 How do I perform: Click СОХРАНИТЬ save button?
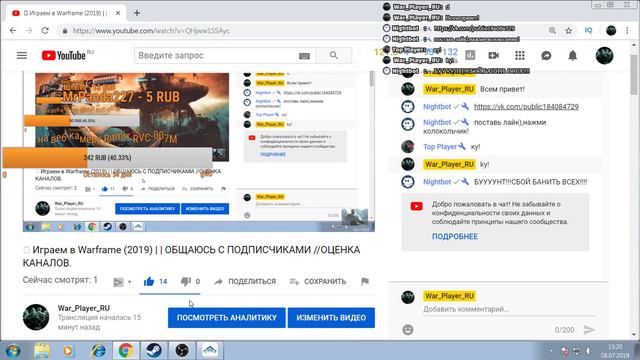click(x=318, y=281)
